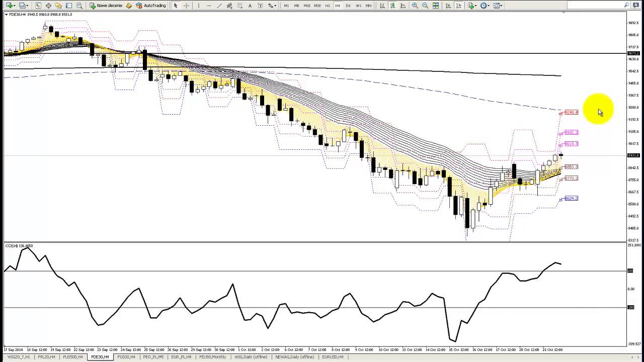The image size is (644, 362).
Task: Toggle chart Auto Scroll
Action: click(x=448, y=6)
